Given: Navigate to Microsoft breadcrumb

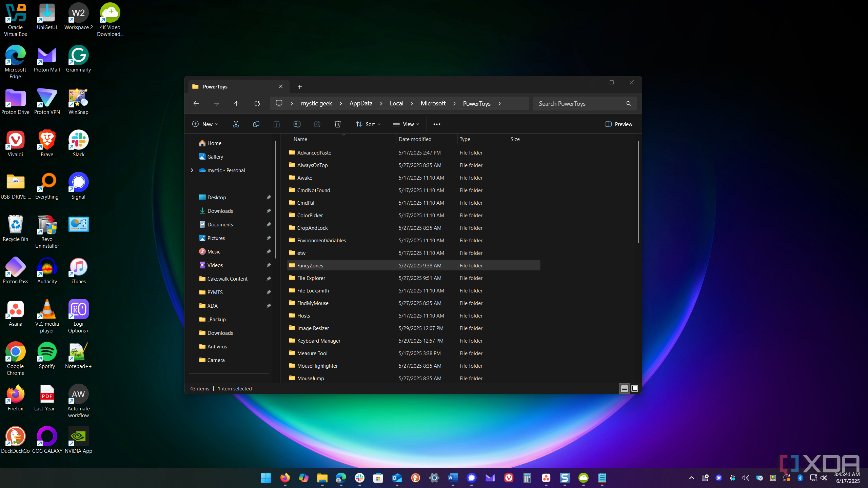Looking at the screenshot, I should coord(433,103).
